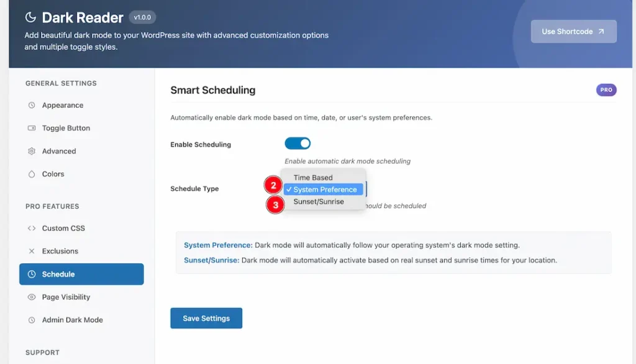
Task: Click the Appearance clock icon in sidebar
Action: [x=32, y=105]
